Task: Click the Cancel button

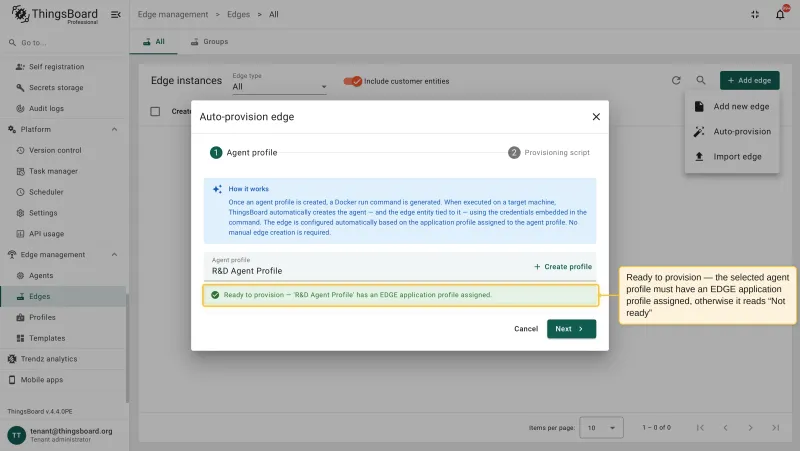Action: coord(526,329)
